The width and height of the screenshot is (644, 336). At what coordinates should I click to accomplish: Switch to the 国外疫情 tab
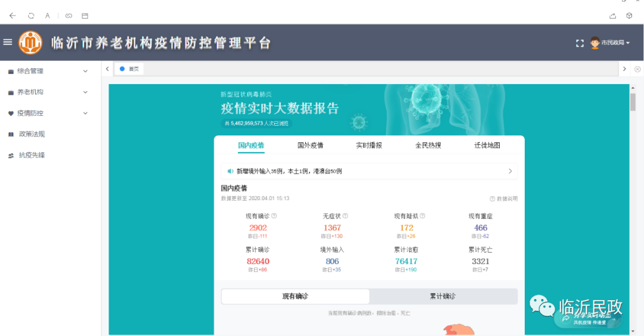click(x=310, y=145)
